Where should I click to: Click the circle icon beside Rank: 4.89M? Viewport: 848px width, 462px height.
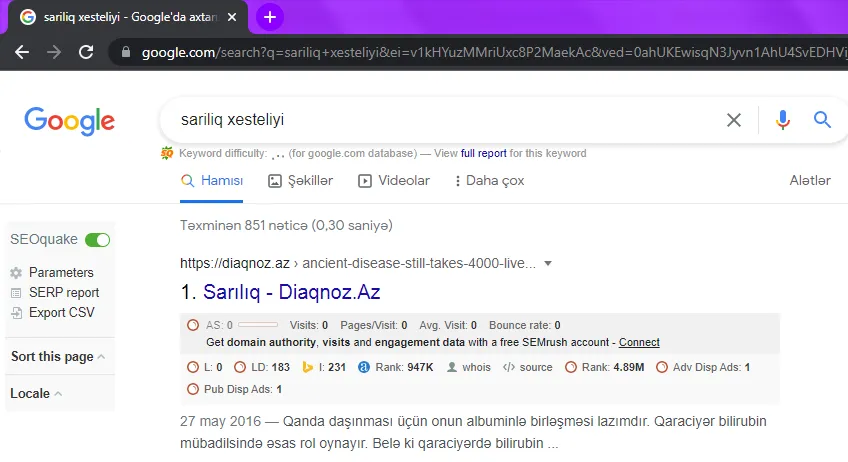(571, 367)
